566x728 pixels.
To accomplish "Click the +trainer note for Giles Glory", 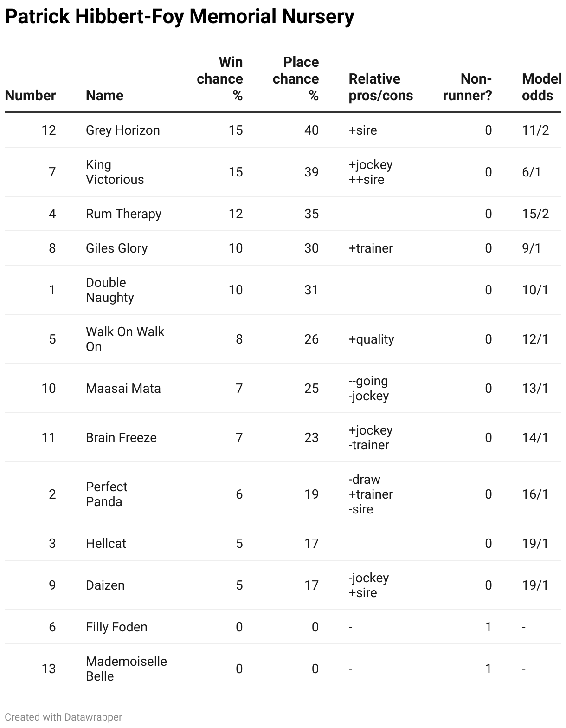I will 371,248.
